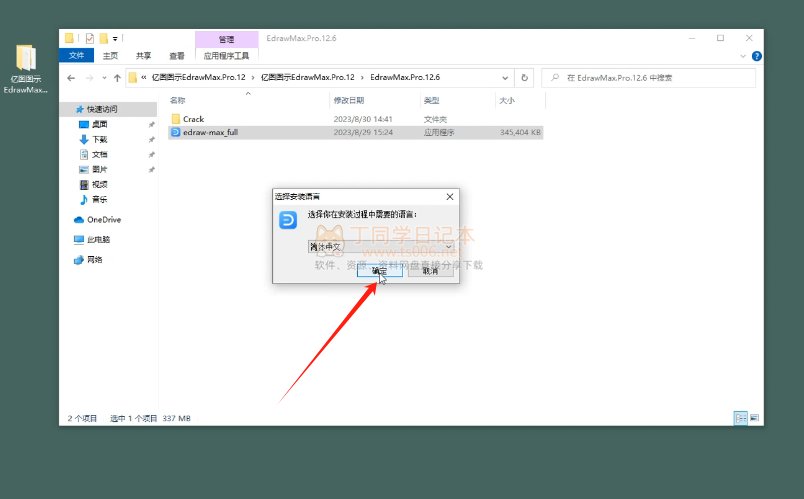
Task: Click the breadcrumb overflow chevrons in the address bar
Action: (x=144, y=77)
